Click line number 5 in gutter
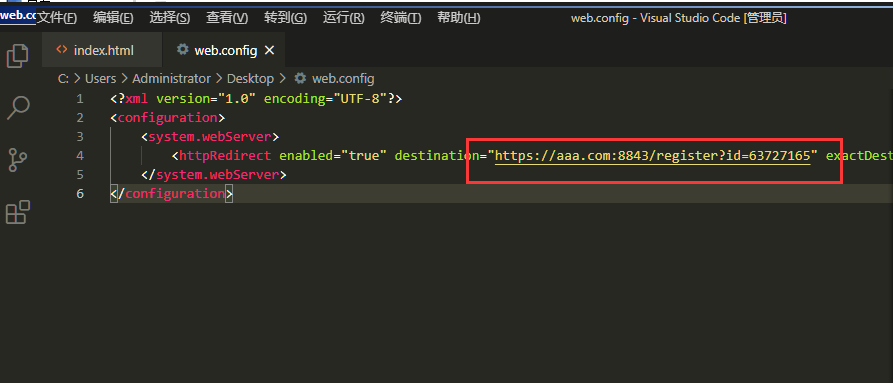The width and height of the screenshot is (893, 383). (x=80, y=174)
